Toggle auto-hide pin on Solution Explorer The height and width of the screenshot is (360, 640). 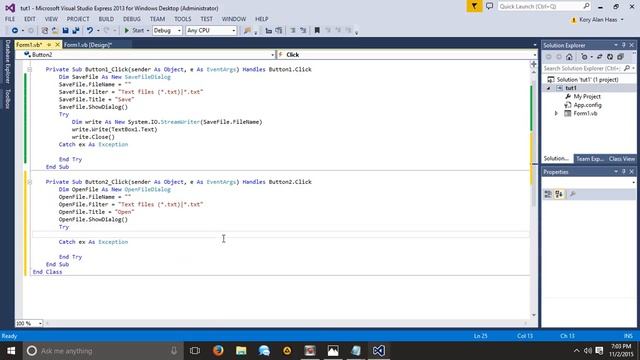[624, 45]
